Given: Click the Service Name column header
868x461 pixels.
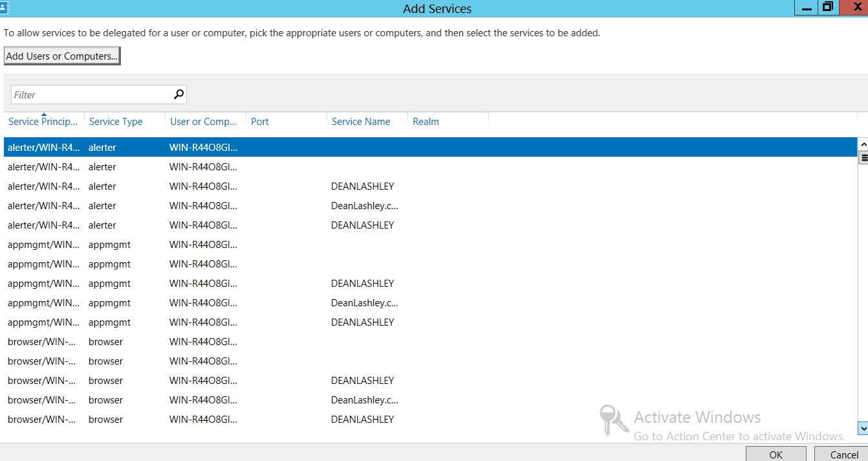Looking at the screenshot, I should [x=361, y=122].
